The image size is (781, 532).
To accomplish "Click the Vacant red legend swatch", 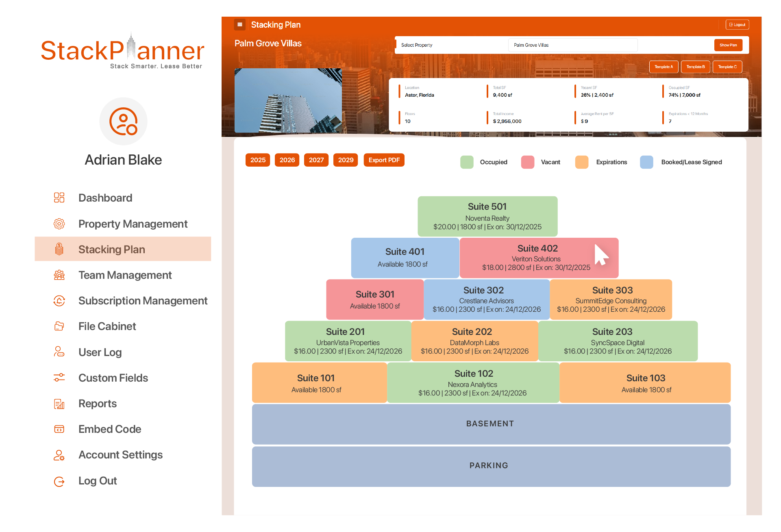I will point(527,162).
